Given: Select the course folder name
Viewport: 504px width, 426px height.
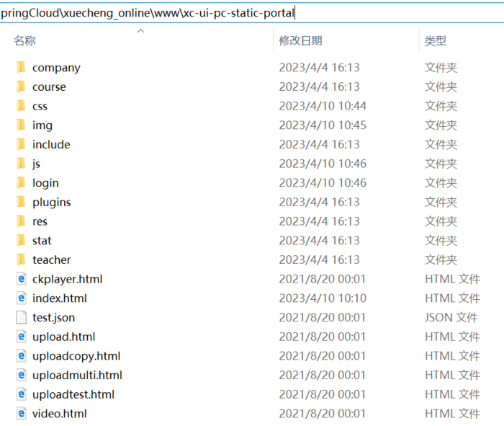Looking at the screenshot, I should click(x=49, y=87).
